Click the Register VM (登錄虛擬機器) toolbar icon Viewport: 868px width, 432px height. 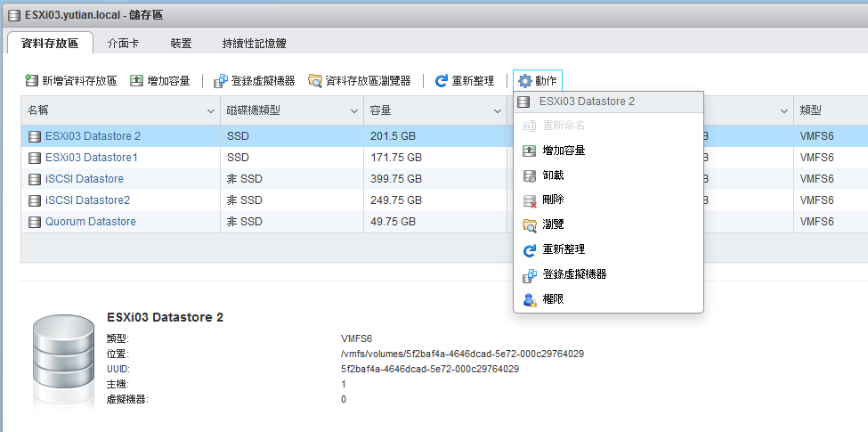[220, 81]
